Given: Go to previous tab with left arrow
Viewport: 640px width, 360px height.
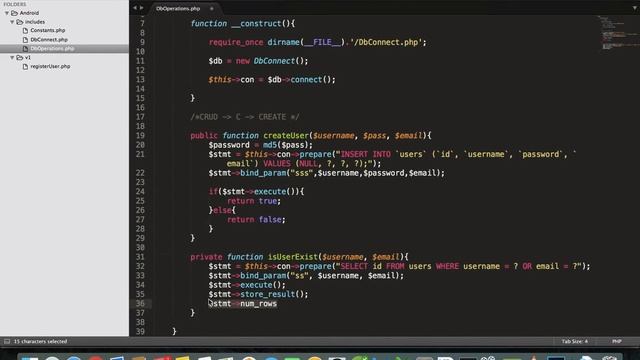Looking at the screenshot, I should pyautogui.click(x=135, y=8).
